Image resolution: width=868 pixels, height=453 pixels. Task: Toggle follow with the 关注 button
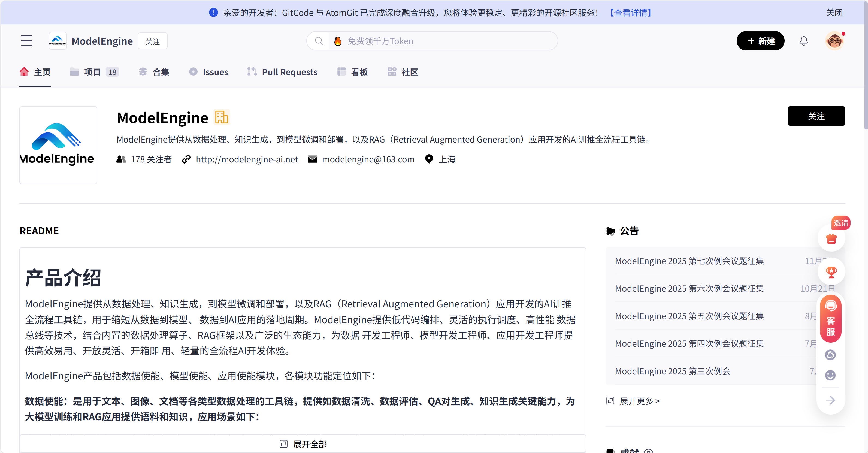tap(816, 116)
